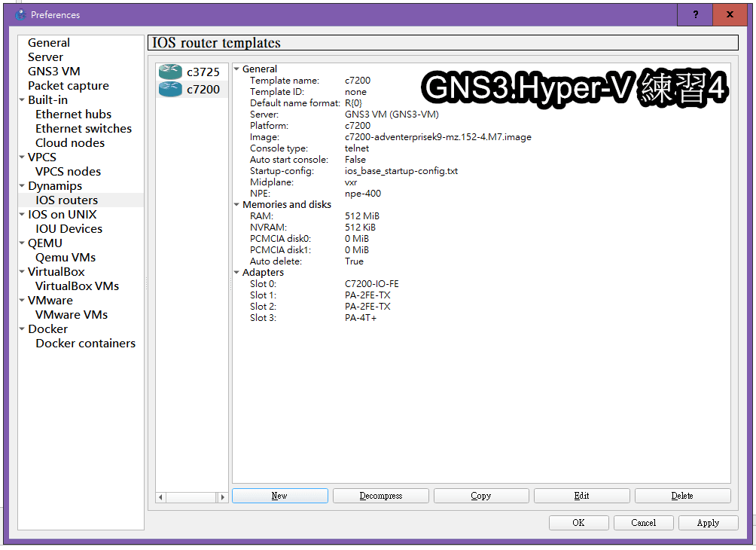Open the Packet capture preferences page
The width and height of the screenshot is (756, 550).
pyautogui.click(x=69, y=86)
